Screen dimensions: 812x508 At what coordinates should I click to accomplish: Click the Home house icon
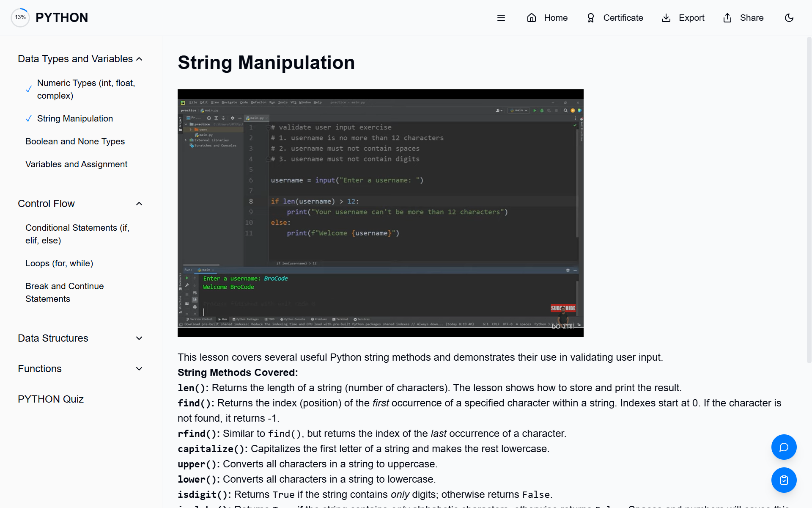[532, 18]
